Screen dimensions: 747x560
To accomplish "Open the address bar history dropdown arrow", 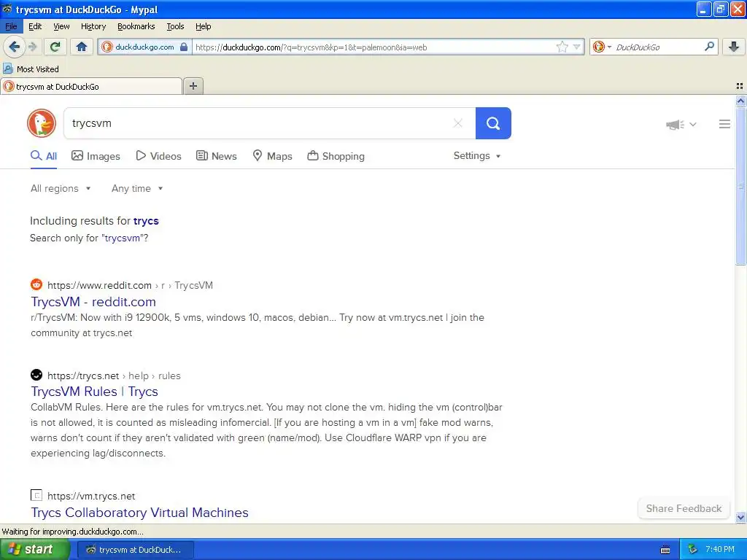I will pos(576,47).
